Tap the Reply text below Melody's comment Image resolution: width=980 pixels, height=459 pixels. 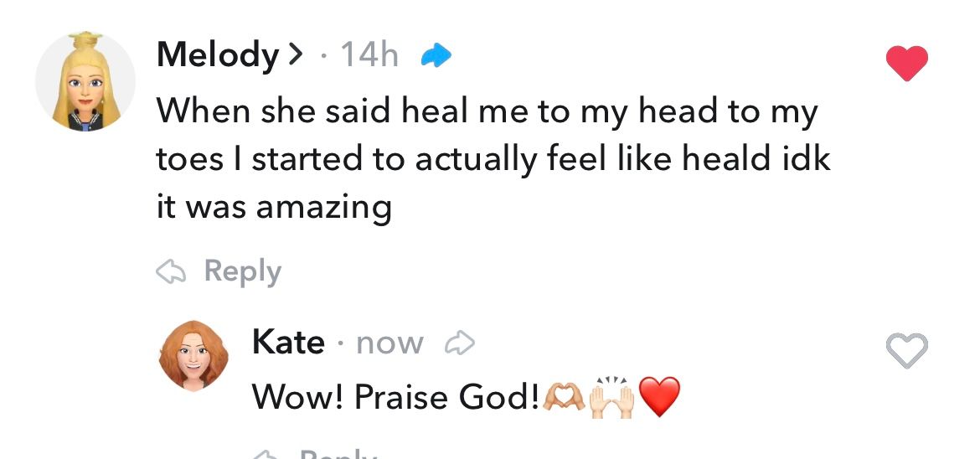[x=243, y=273]
